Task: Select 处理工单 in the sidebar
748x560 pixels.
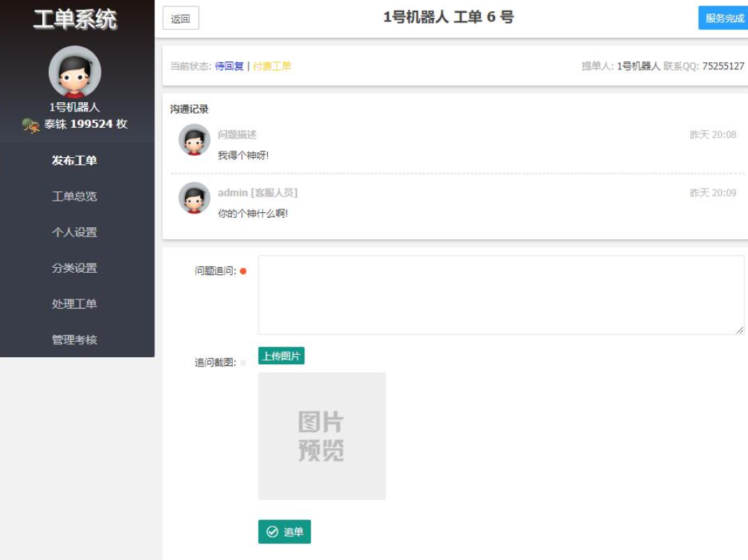Action: tap(74, 304)
